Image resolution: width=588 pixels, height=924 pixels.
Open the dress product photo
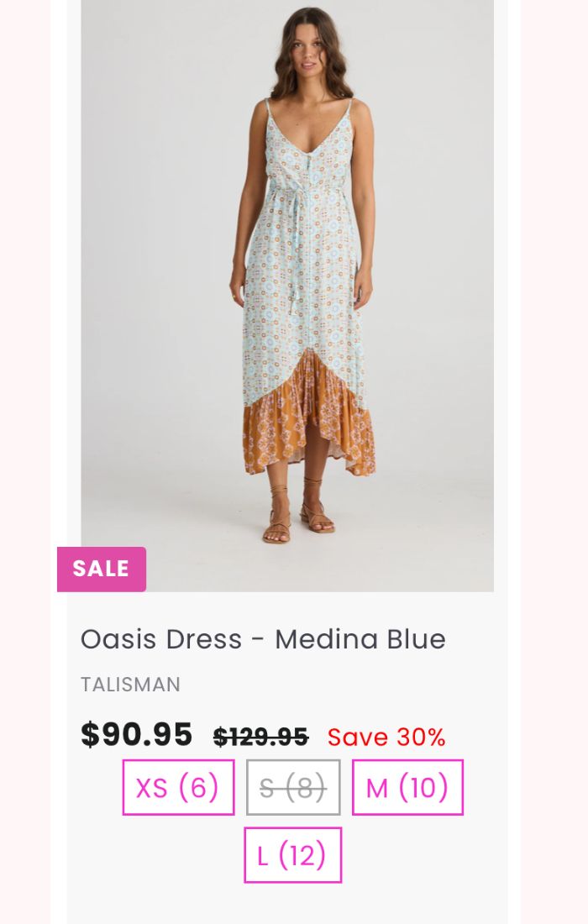click(x=287, y=295)
